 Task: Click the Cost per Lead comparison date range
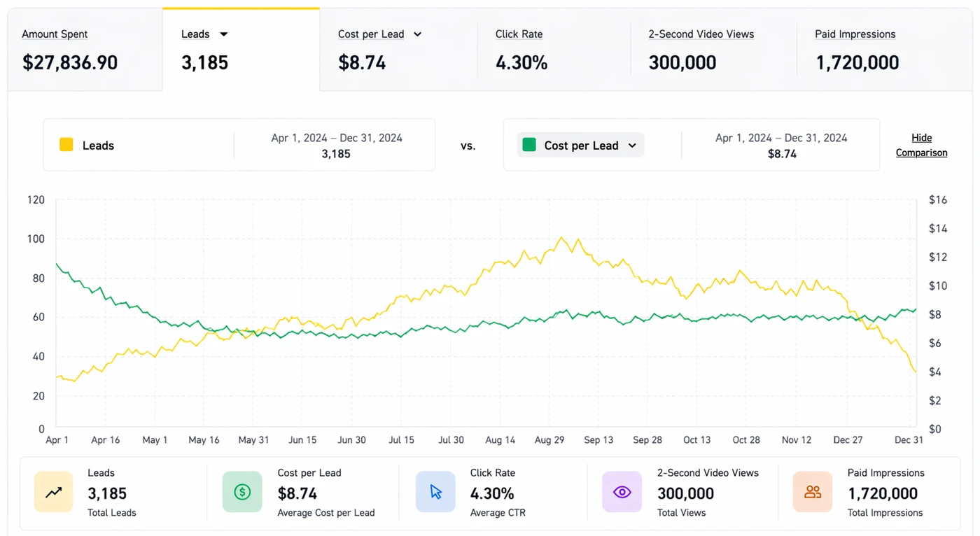point(781,138)
